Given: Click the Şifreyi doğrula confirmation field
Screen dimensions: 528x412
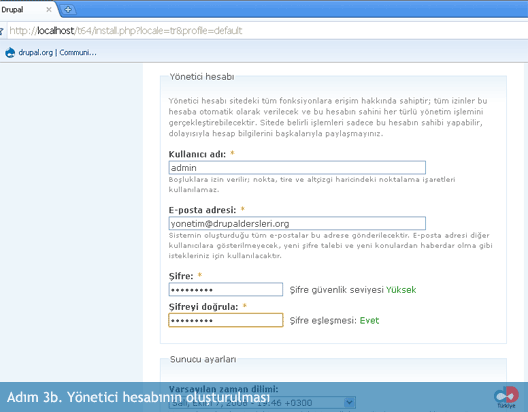Looking at the screenshot, I should click(226, 320).
